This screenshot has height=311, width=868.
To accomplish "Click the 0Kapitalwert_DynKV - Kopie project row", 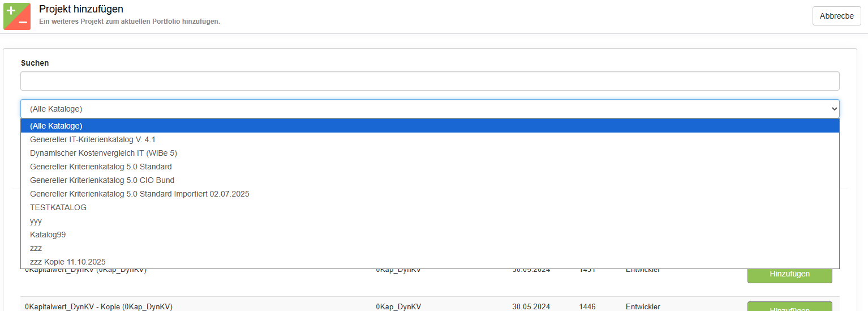I will click(x=98, y=306).
